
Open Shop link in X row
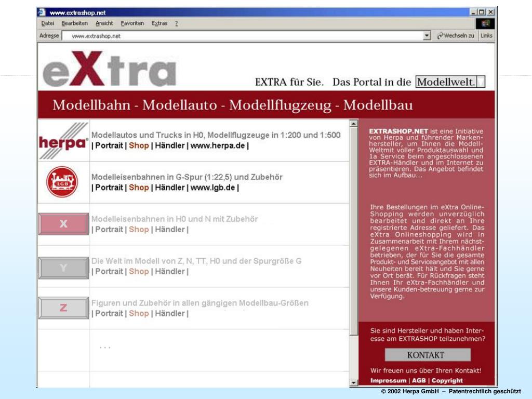[139, 230]
